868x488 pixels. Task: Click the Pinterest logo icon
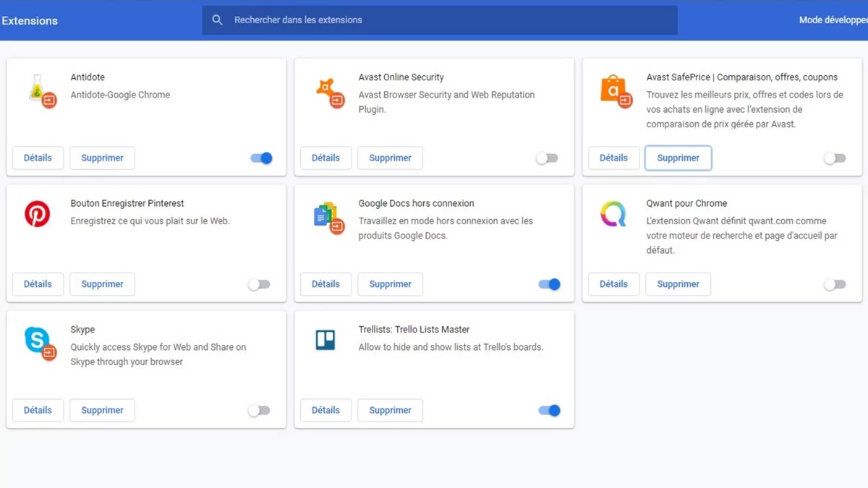tap(38, 215)
